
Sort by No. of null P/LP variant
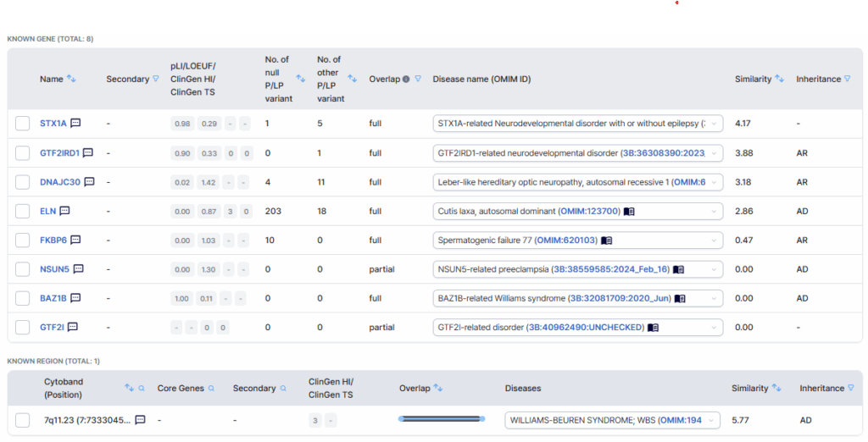300,79
